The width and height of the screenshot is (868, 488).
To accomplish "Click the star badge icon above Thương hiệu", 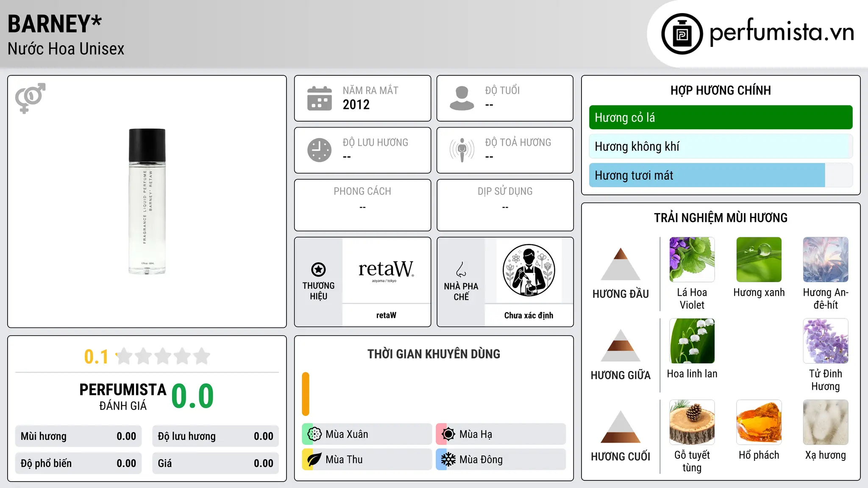I will click(318, 269).
